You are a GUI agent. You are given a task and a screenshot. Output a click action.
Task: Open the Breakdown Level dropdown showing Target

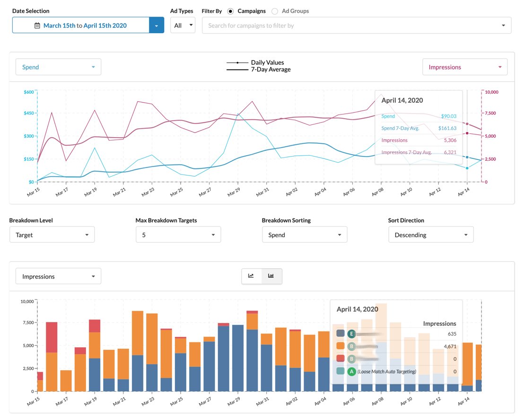point(52,234)
